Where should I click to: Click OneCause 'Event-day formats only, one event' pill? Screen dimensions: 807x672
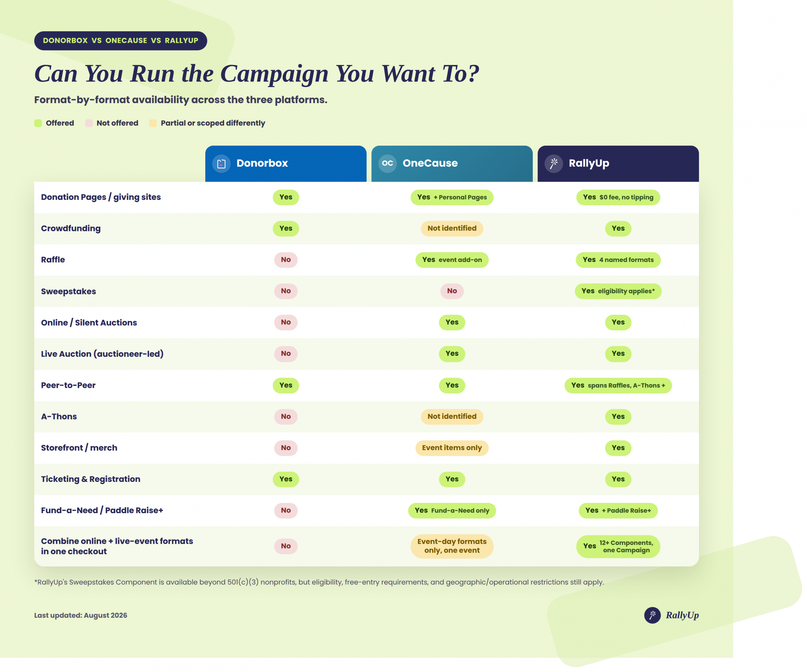[x=452, y=546]
